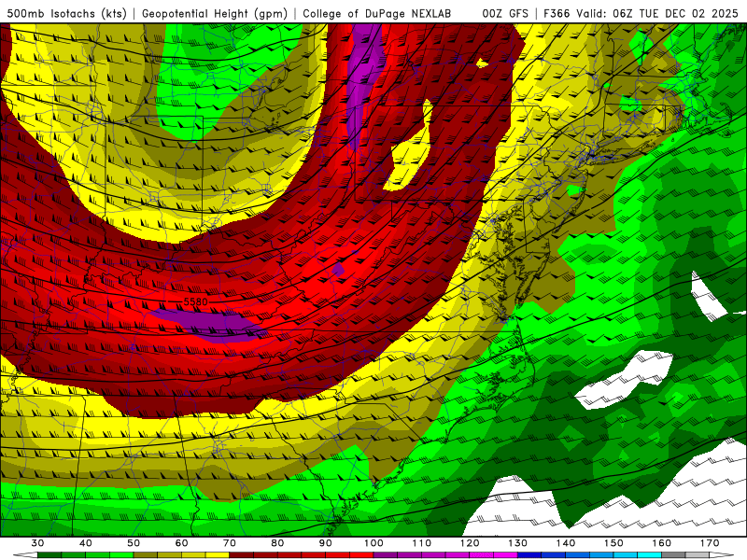Image resolution: width=747 pixels, height=560 pixels.
Task: Pick the dark purple swatch starting at 100
Action: (x=386, y=555)
